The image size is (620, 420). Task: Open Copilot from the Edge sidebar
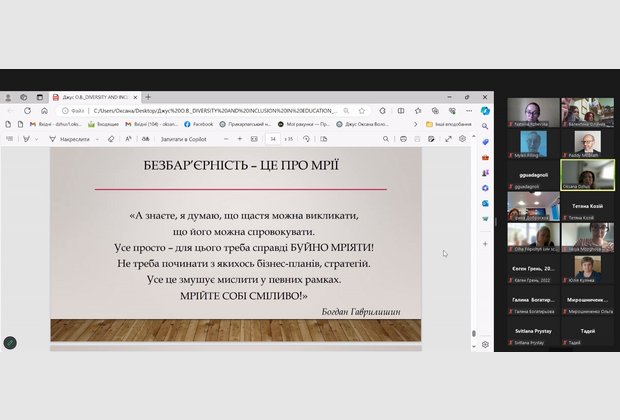[485, 110]
